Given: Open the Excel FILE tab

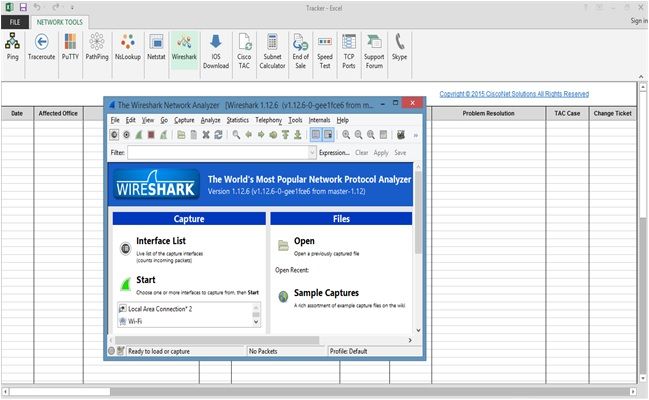Looking at the screenshot, I should (15, 21).
